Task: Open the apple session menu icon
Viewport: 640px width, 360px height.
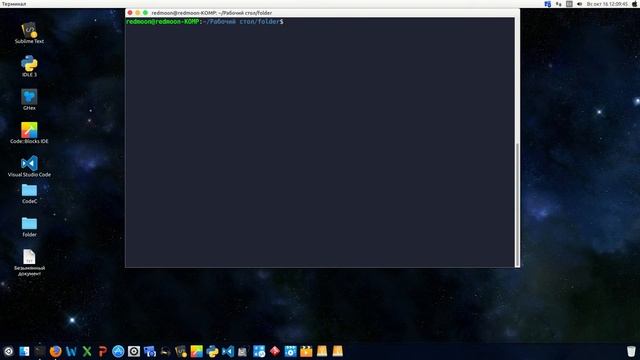Action: coord(635,4)
